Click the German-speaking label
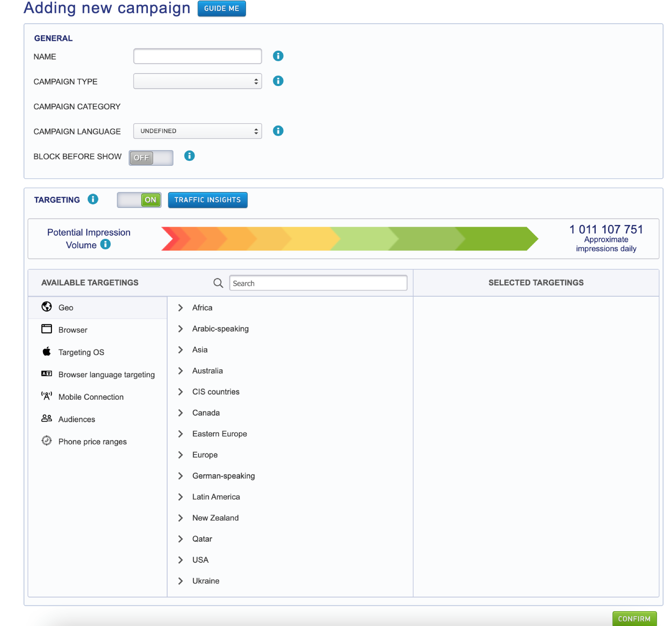The height and width of the screenshot is (626, 672). [x=224, y=476]
